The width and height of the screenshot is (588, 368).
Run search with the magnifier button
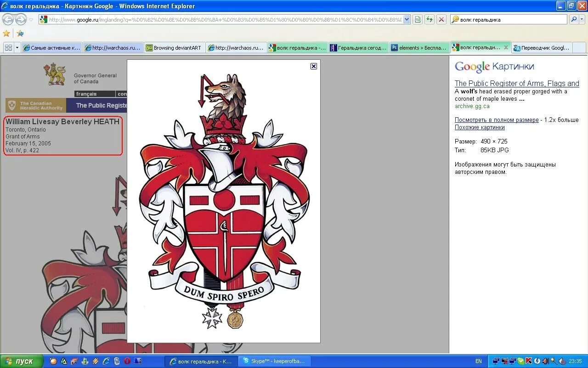point(574,19)
